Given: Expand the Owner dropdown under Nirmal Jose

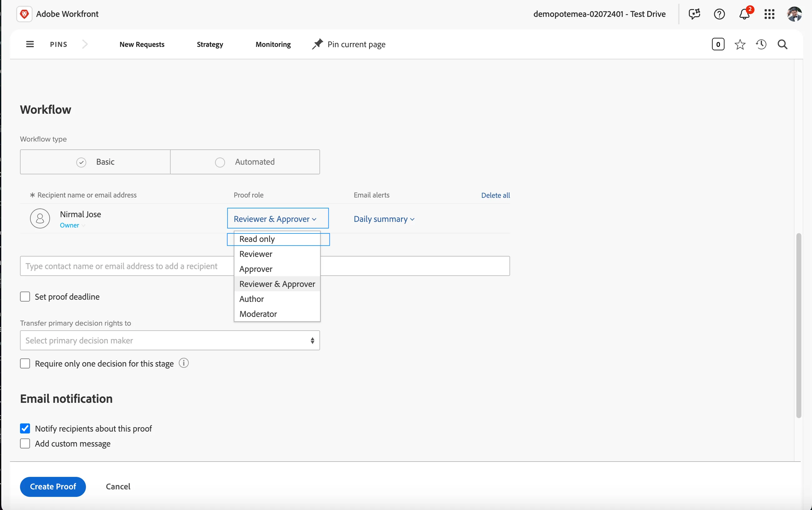Looking at the screenshot, I should pos(72,225).
